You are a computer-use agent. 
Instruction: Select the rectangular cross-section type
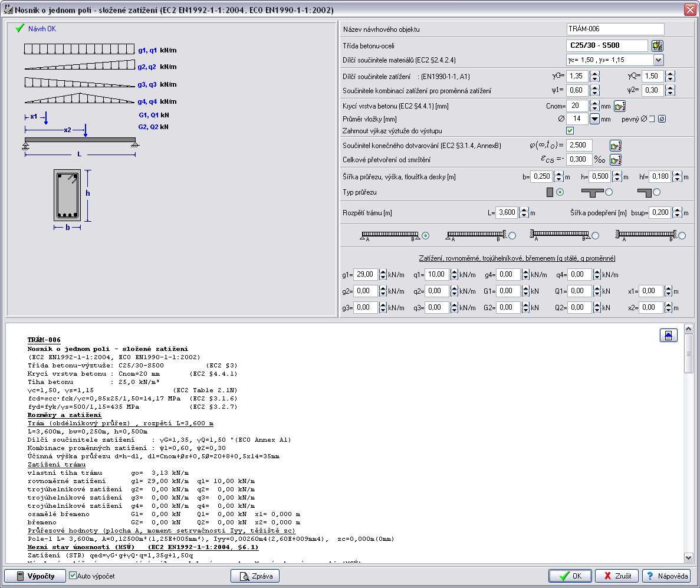tap(560, 192)
